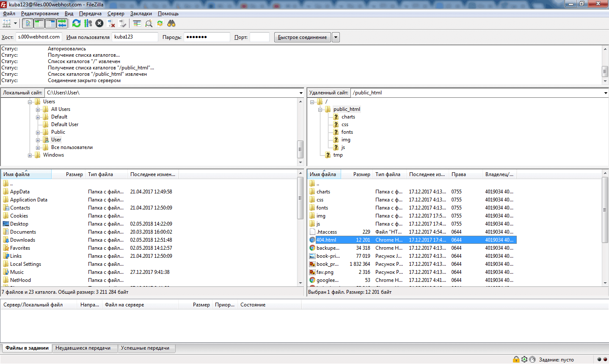Open directory listing filters dialog
609x364 pixels.
[137, 23]
